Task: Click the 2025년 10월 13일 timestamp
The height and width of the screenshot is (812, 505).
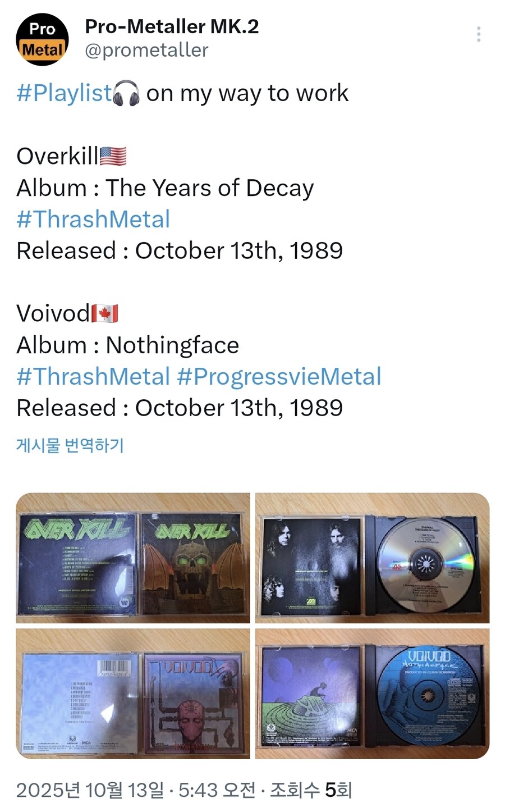Action: (90, 790)
